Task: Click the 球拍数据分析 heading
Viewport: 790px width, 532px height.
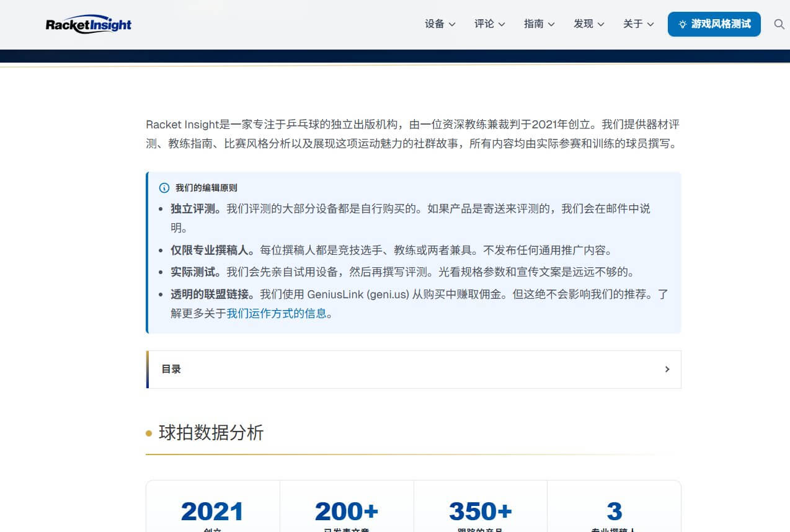Action: click(x=211, y=432)
